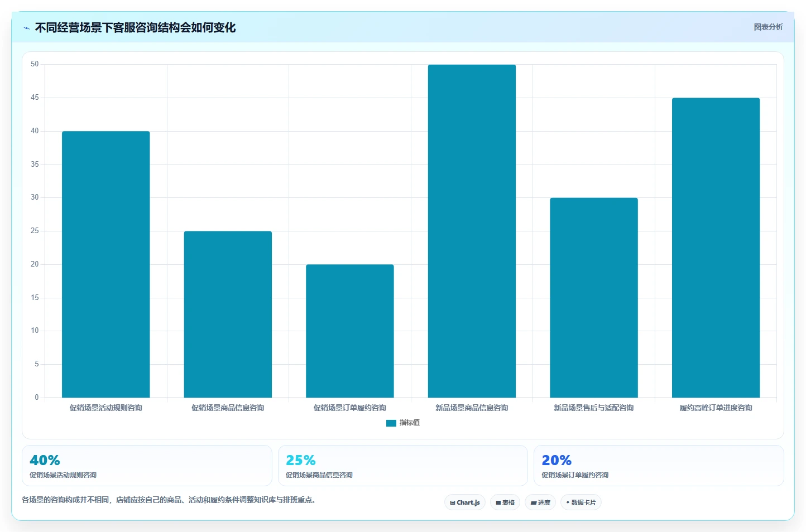Click the y-axis value 45
Viewport: 806px width, 532px height.
click(35, 98)
